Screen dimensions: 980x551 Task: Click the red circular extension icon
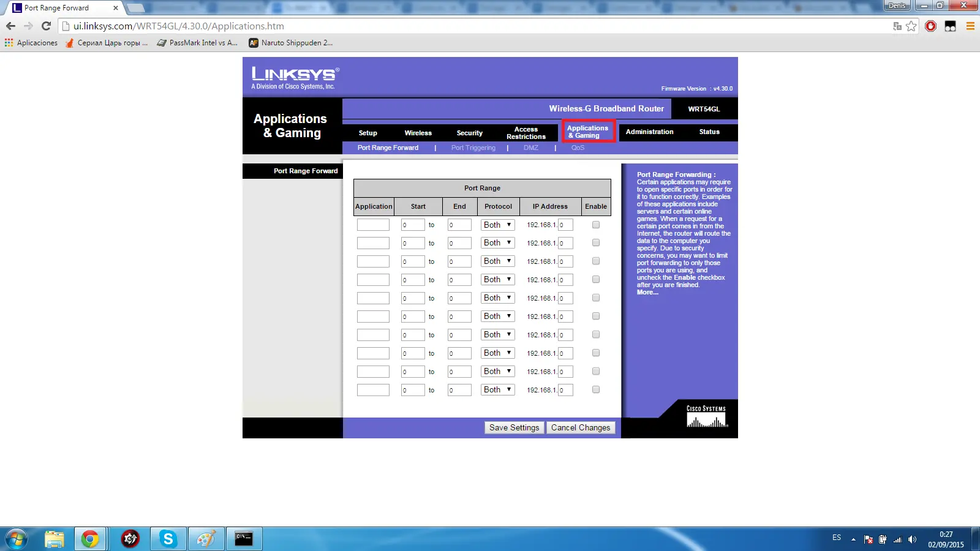pyautogui.click(x=931, y=26)
